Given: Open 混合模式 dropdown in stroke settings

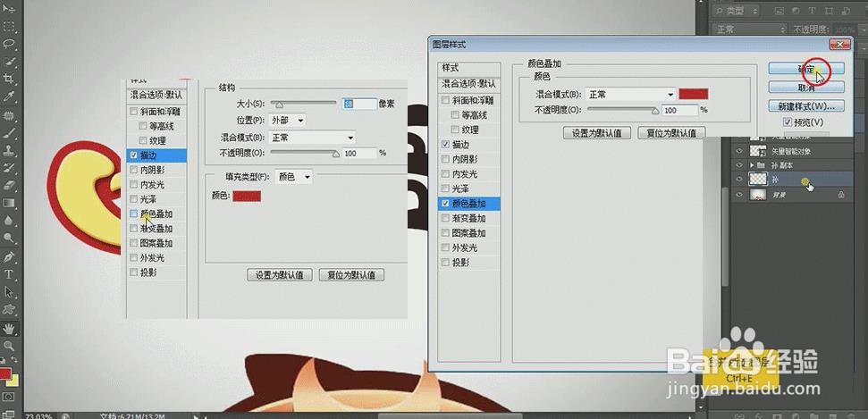Looking at the screenshot, I should click(312, 138).
